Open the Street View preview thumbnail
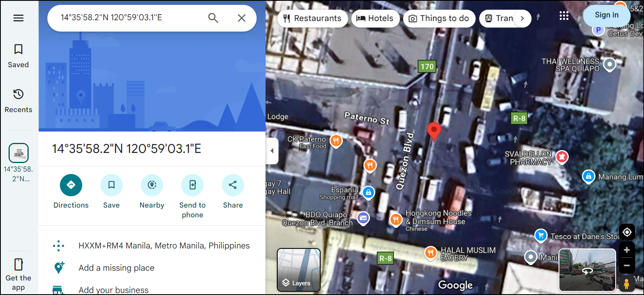 pyautogui.click(x=587, y=270)
